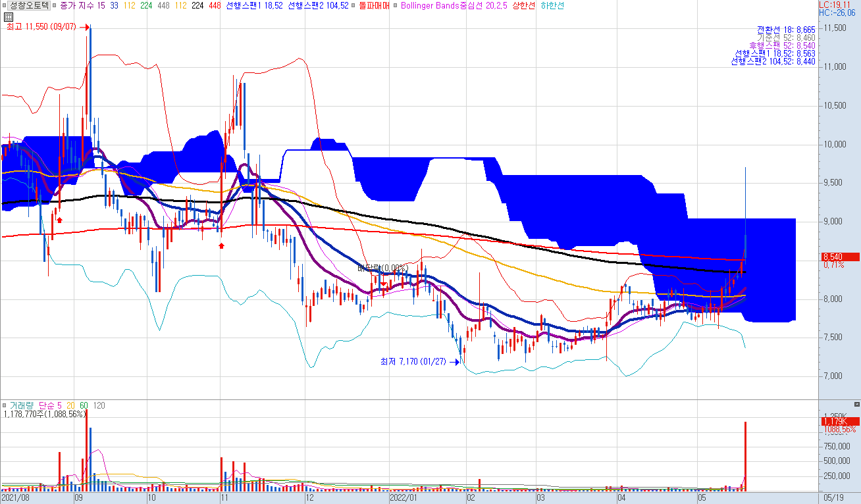Click the 11,500 price axis label

click(836, 28)
